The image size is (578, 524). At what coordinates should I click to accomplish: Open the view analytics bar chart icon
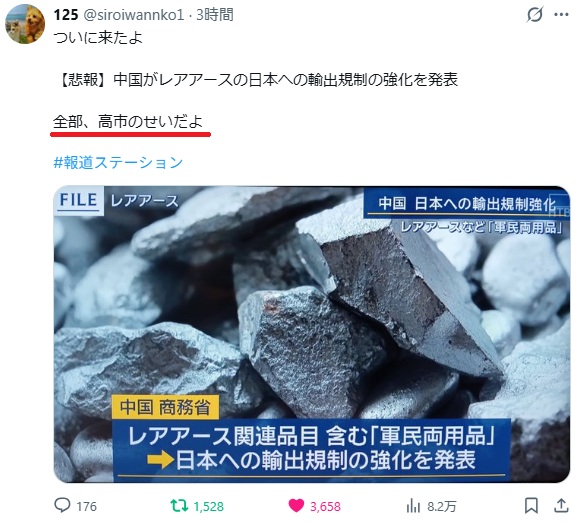413,506
